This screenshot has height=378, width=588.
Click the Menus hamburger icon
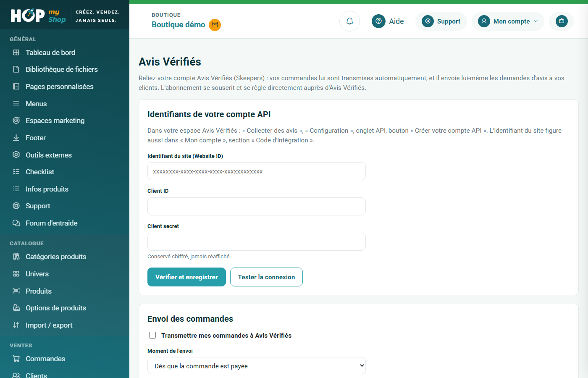16,103
